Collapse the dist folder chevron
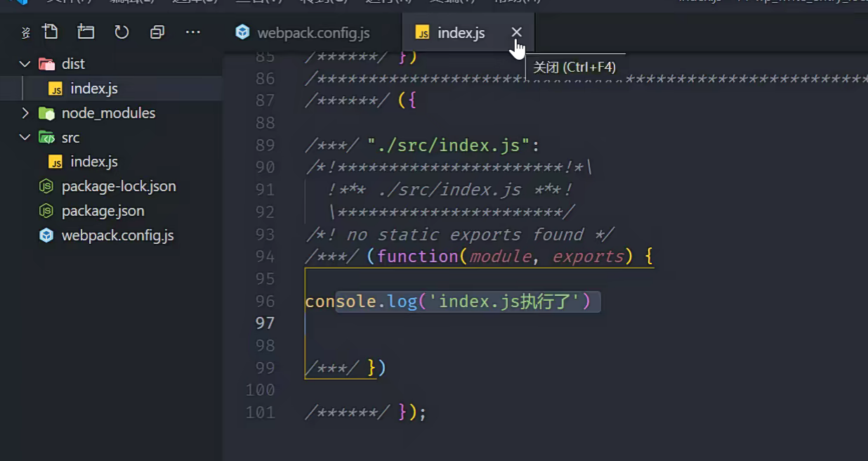Viewport: 868px width, 461px height. [25, 64]
